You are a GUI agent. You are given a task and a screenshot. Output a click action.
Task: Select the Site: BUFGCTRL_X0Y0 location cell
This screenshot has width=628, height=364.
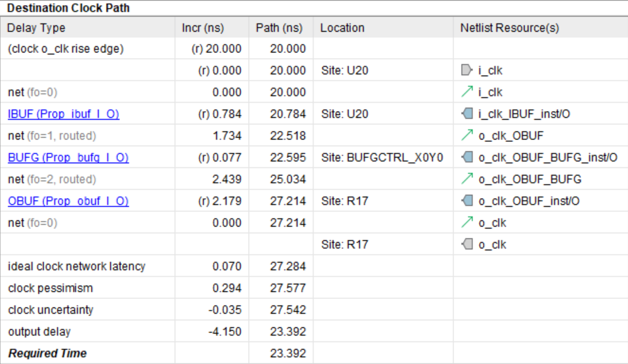381,158
